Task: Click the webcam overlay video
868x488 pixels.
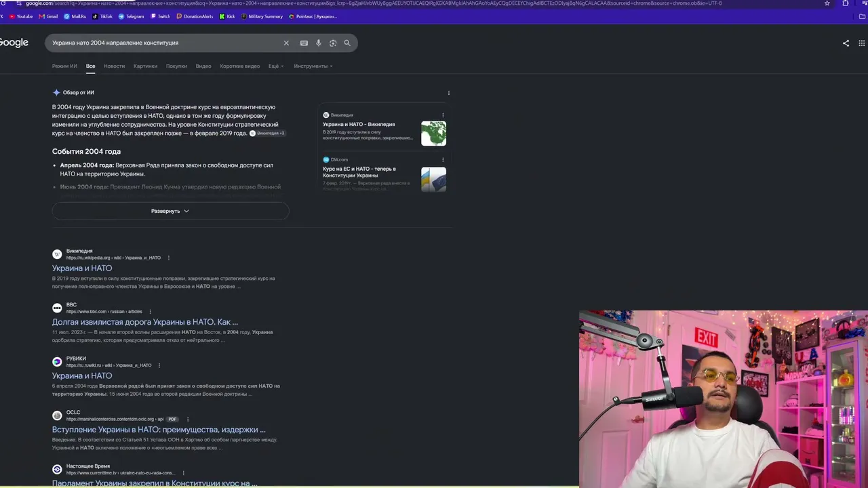Action: 724,399
